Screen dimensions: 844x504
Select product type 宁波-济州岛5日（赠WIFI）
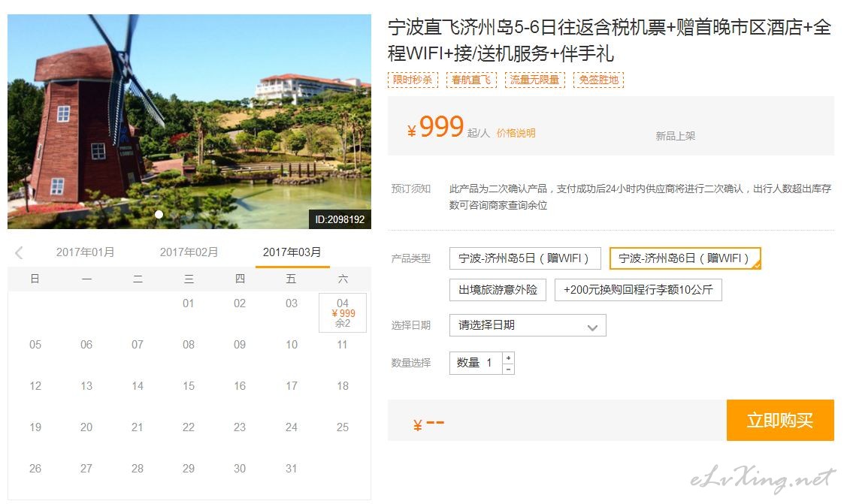tap(525, 258)
